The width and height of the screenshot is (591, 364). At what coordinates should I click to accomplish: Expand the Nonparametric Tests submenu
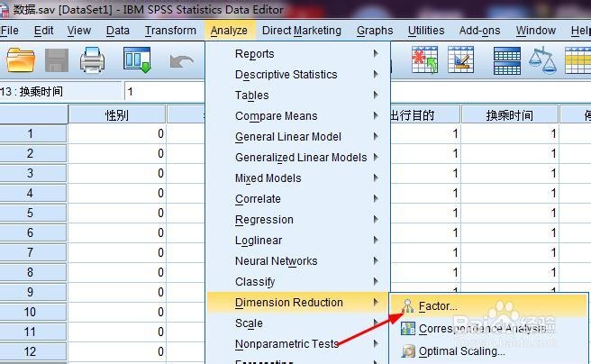point(298,343)
